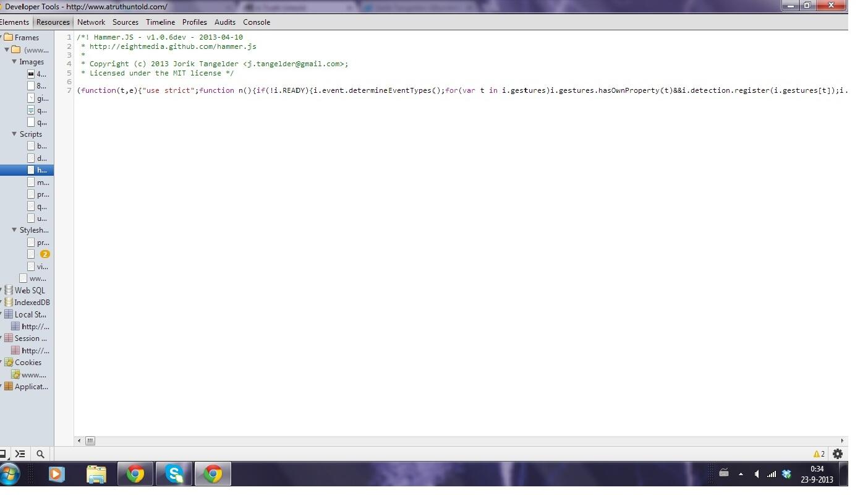
Task: Open the media player taskbar icon
Action: [x=56, y=475]
